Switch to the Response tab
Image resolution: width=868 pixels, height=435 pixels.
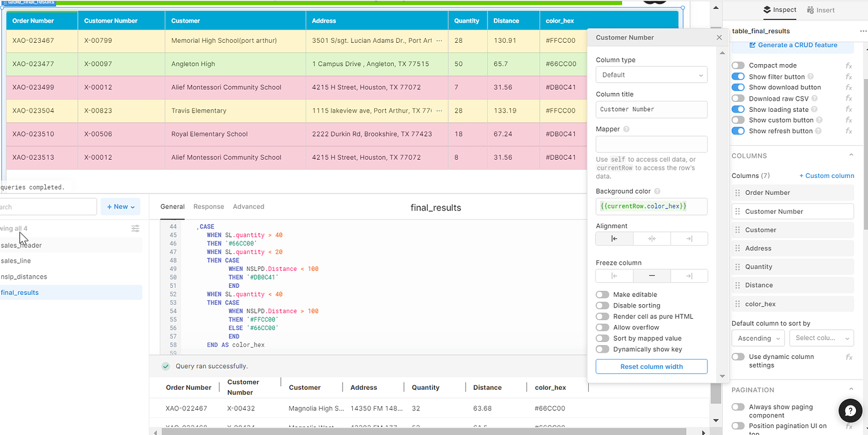click(208, 207)
